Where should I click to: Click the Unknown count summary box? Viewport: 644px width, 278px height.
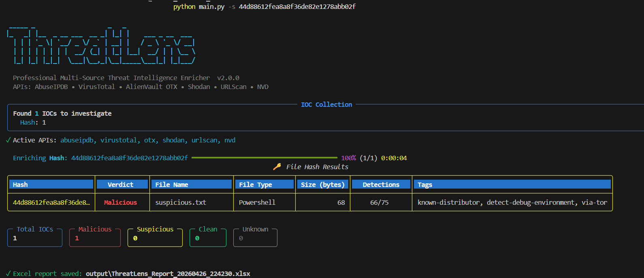[255, 237]
